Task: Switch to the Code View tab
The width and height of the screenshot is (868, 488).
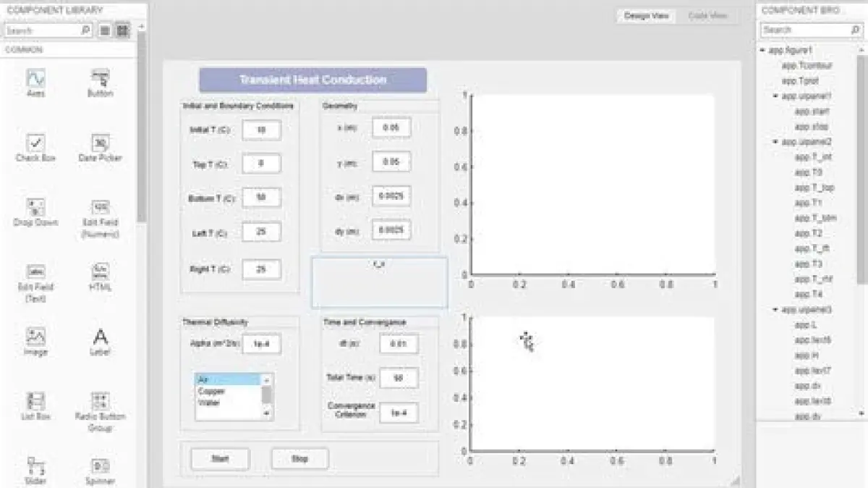Action: (x=707, y=16)
